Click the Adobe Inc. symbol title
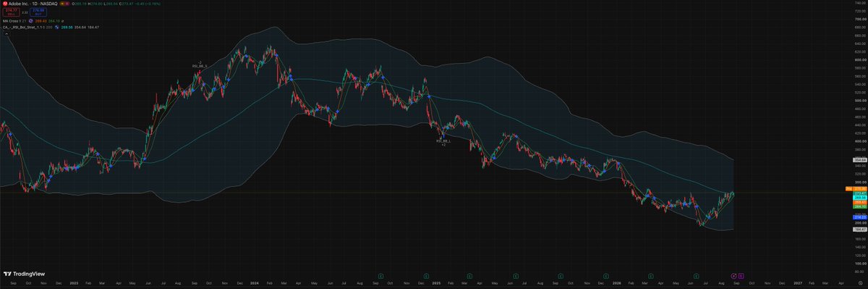Screen dimensions: 868x289 (33, 4)
